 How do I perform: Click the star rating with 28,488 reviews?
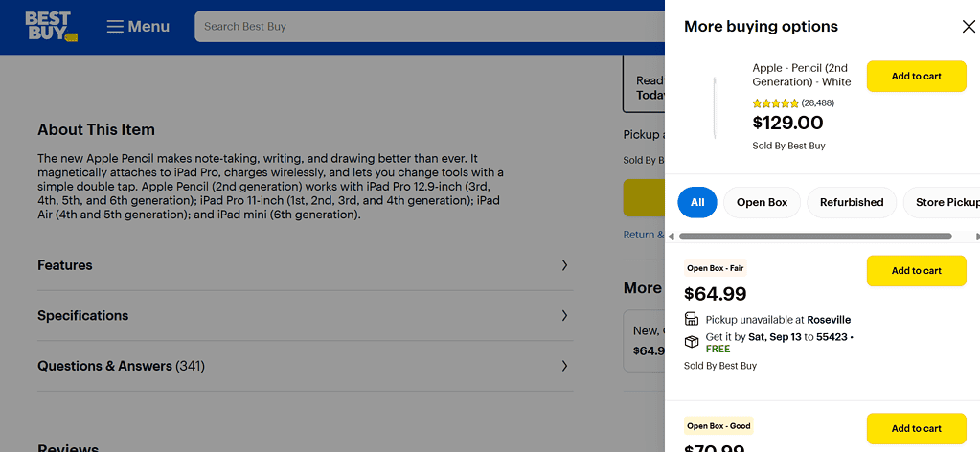tap(793, 103)
